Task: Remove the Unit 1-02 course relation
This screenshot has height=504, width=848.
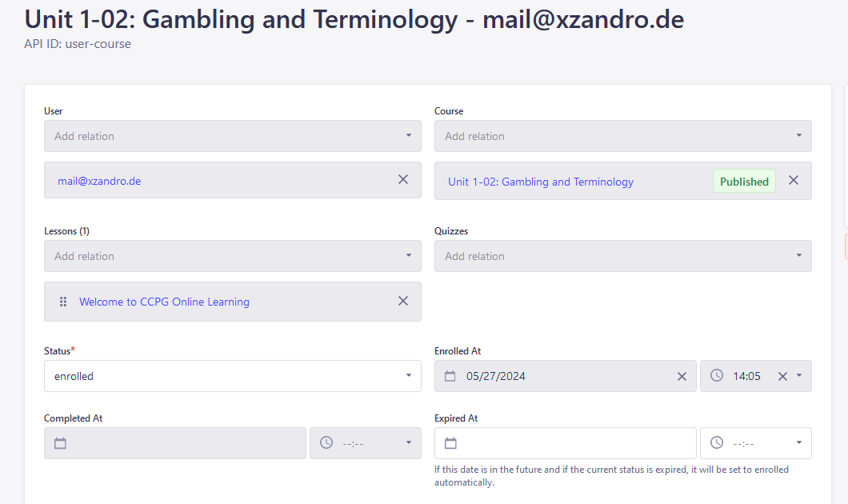Action: [794, 181]
